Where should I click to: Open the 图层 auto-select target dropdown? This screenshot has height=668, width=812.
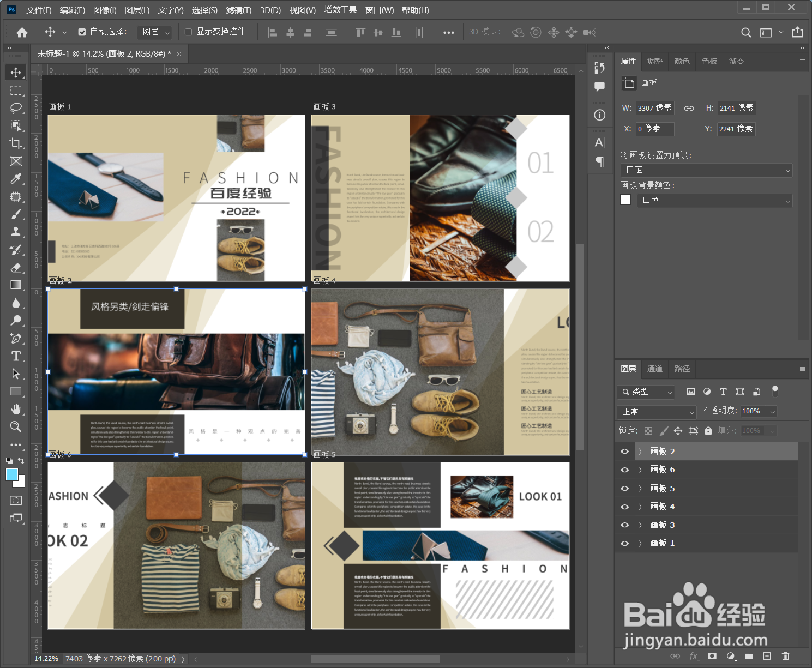pos(154,32)
